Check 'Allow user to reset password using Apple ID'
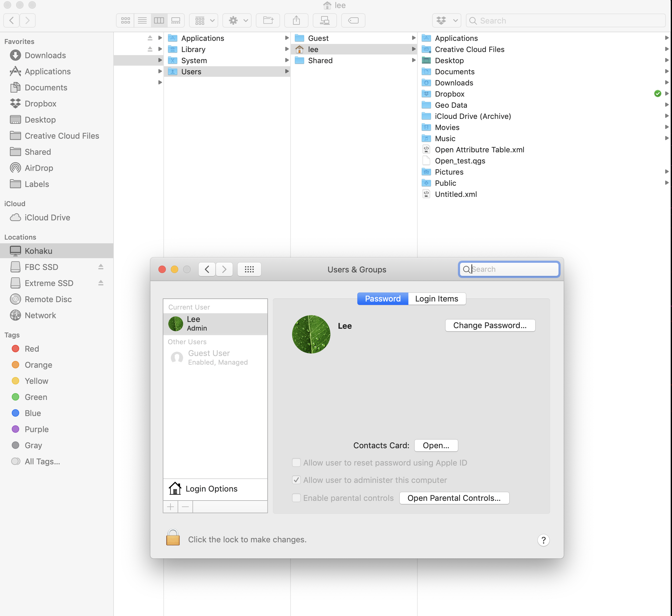 (296, 462)
